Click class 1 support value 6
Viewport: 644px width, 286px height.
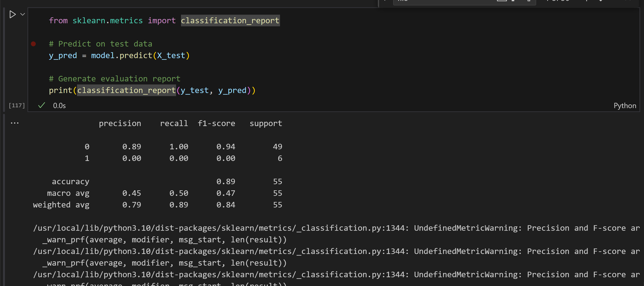click(280, 158)
